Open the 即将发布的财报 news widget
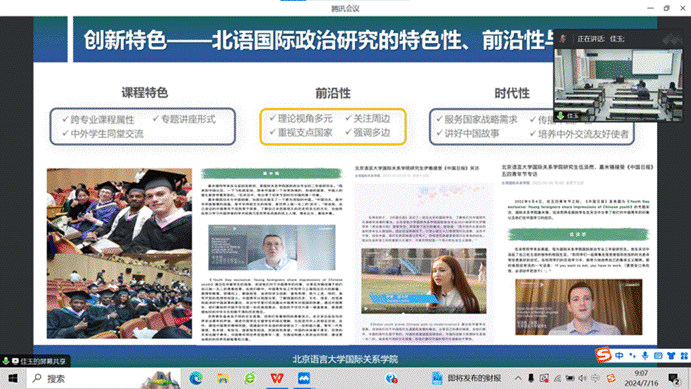This screenshot has width=691, height=389. pos(466,378)
